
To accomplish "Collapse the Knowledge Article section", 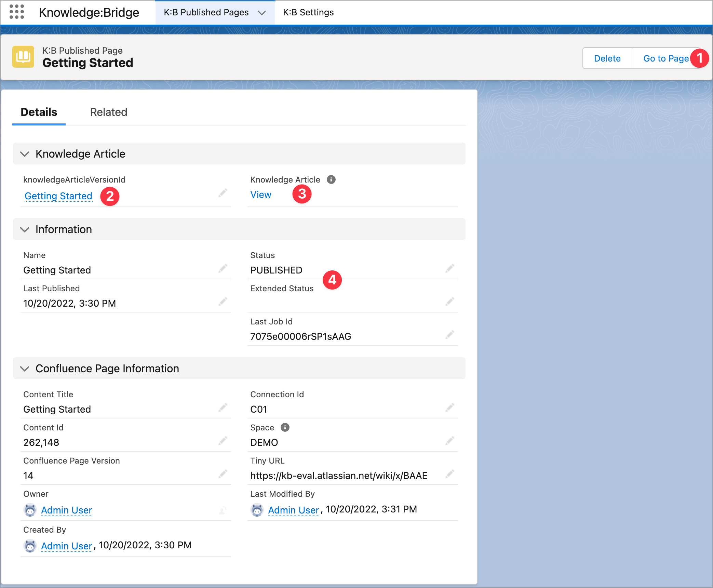I will click(25, 154).
